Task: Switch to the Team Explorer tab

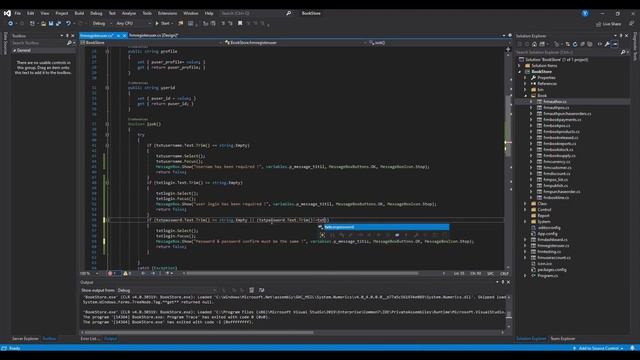Action: (x=562, y=338)
